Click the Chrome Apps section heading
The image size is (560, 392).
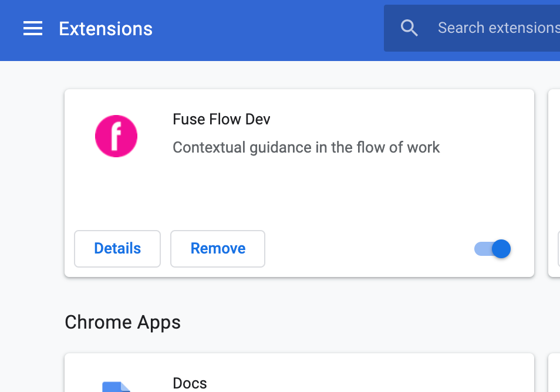(123, 322)
